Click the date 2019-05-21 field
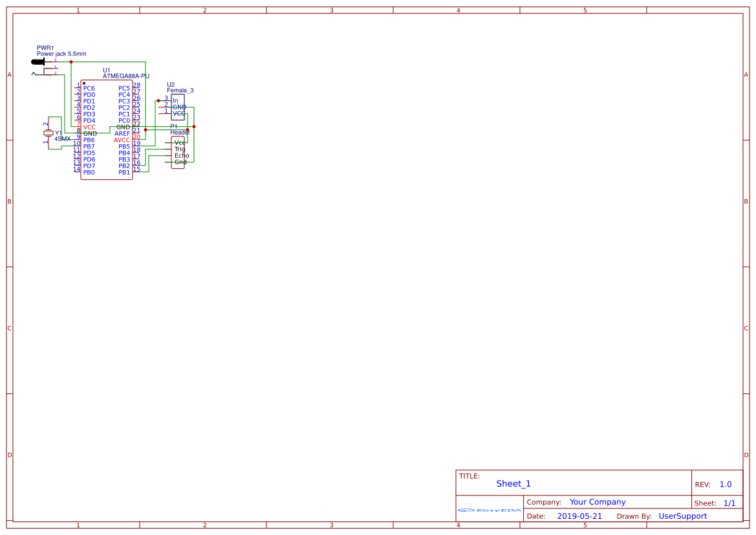 (579, 516)
